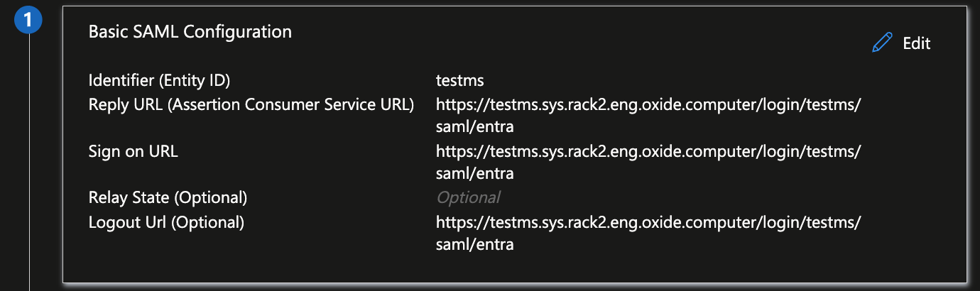Click the Edit button label
The width and height of the screenshot is (980, 291).
916,43
